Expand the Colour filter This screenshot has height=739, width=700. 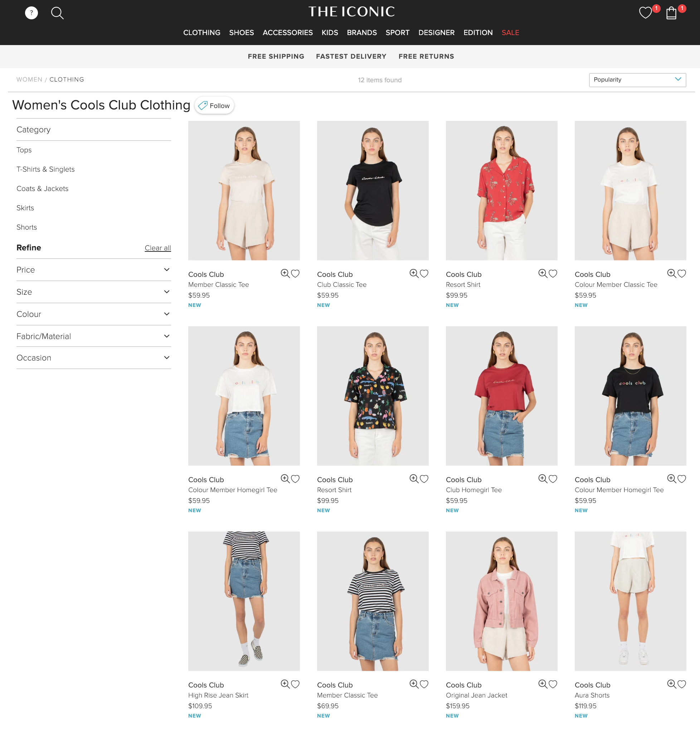(x=94, y=314)
